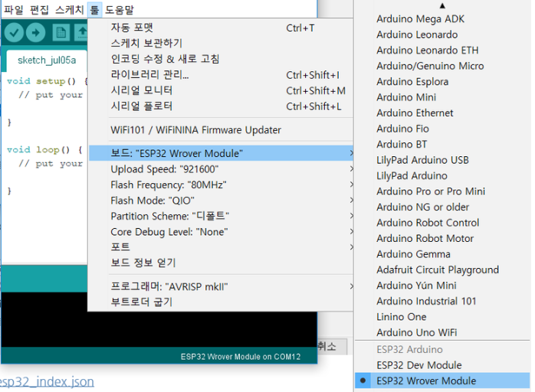Expand the Partition Scheme submenu
Screen dimensions: 535x392
tap(221, 216)
